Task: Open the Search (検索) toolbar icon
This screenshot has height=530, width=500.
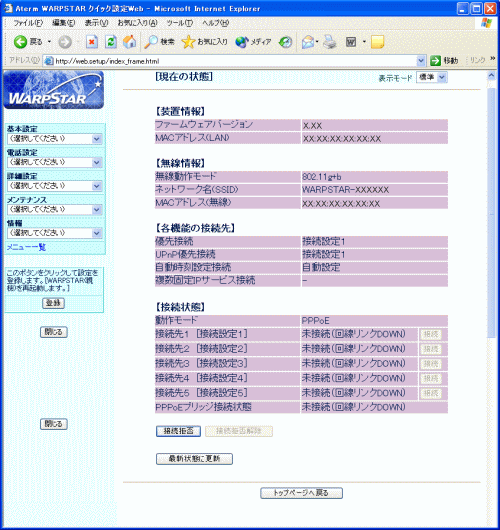Action: point(151,42)
